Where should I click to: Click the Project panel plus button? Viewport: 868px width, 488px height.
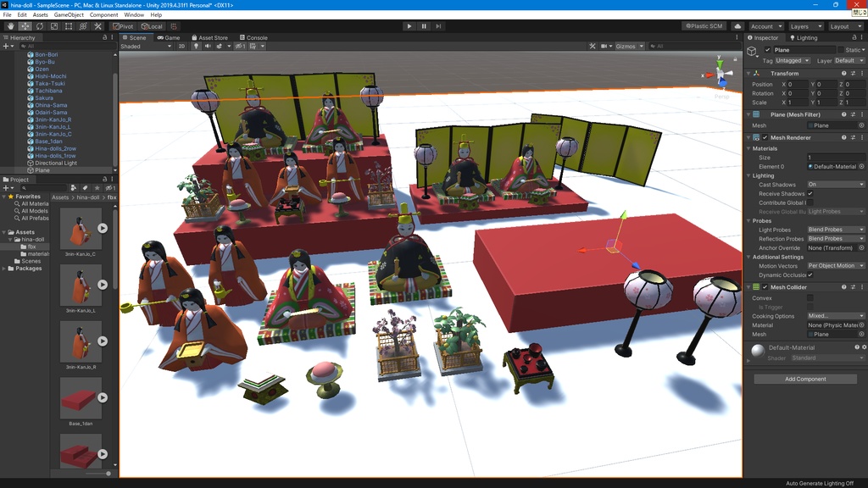click(x=6, y=188)
